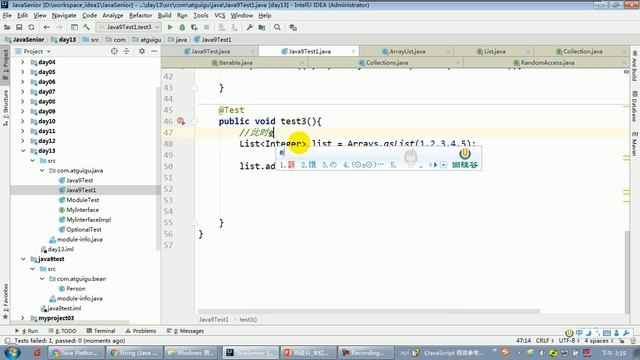The height and width of the screenshot is (360, 640).
Task: Open Project Structure icon
Action: tap(262, 27)
